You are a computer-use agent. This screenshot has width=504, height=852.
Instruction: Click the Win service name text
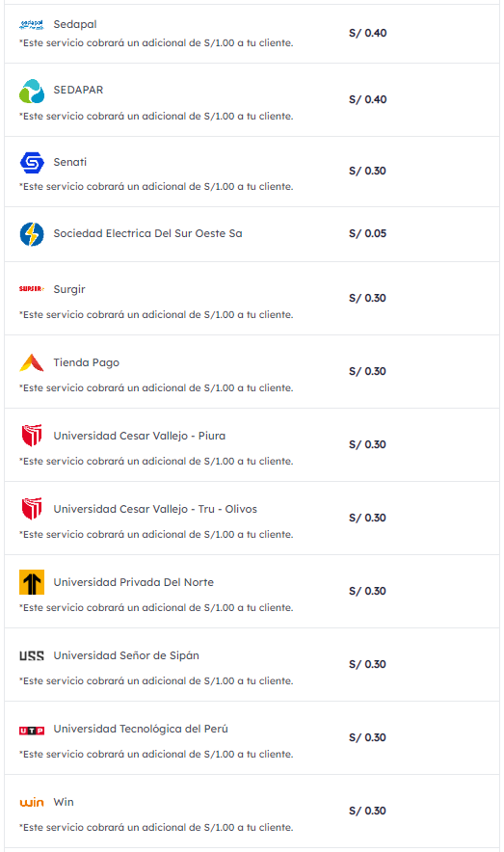pyautogui.click(x=64, y=802)
